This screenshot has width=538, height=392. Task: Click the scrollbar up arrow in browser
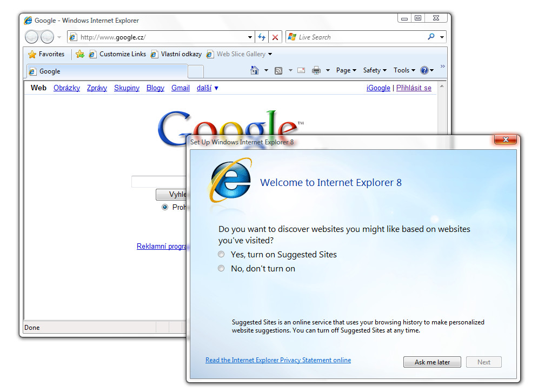click(x=442, y=87)
